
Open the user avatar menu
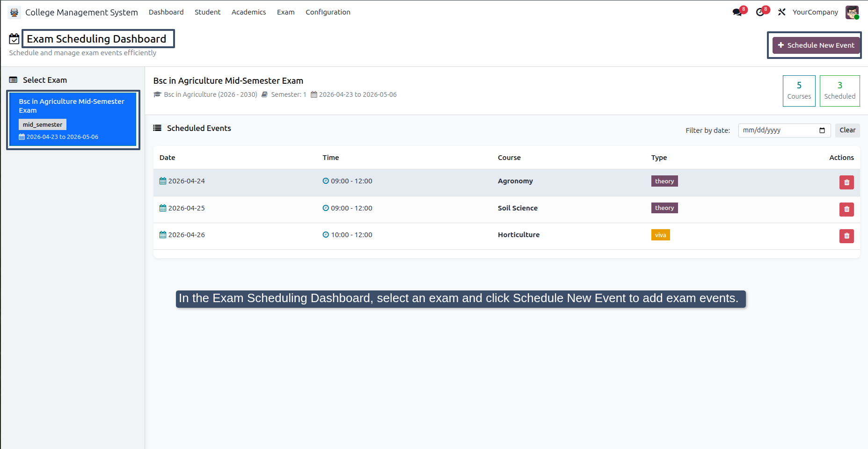[852, 12]
